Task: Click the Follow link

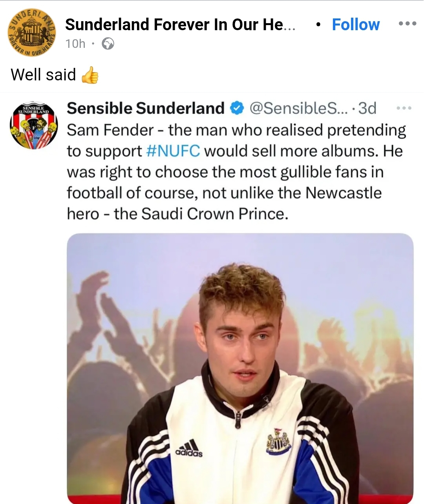Action: [x=356, y=25]
